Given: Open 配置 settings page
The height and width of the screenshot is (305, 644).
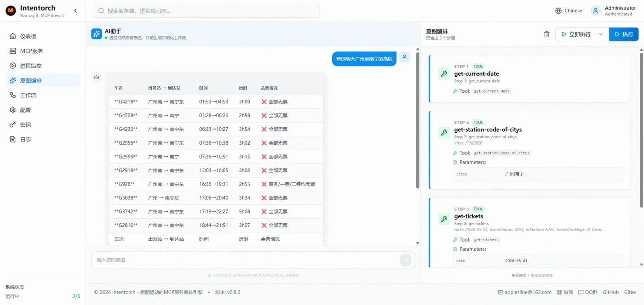Looking at the screenshot, I should click(43, 110).
